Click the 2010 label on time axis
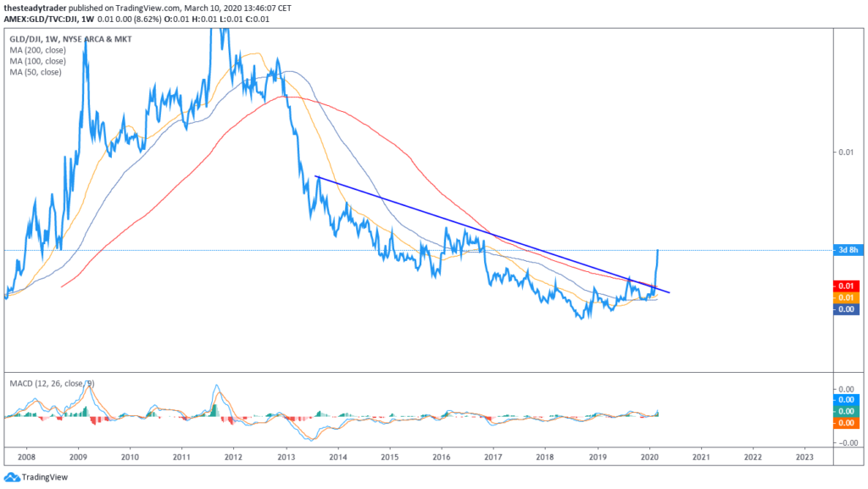The width and height of the screenshot is (868, 489). coord(130,457)
